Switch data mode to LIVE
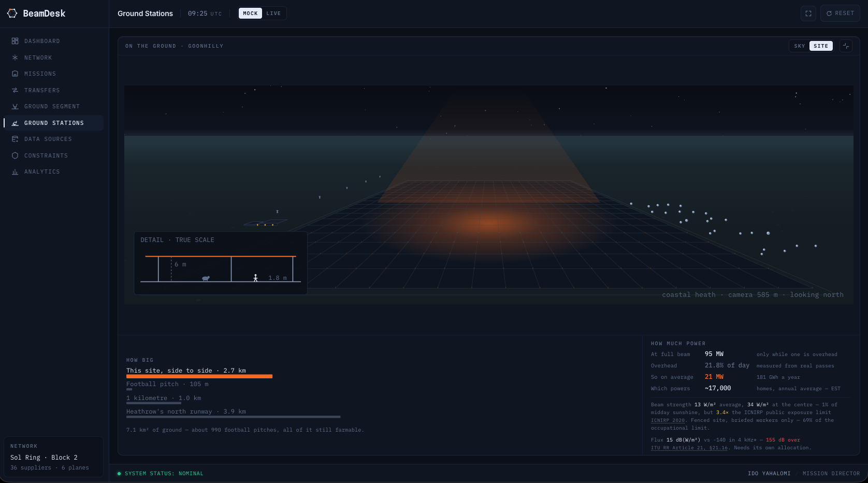The height and width of the screenshot is (483, 868). (x=273, y=13)
